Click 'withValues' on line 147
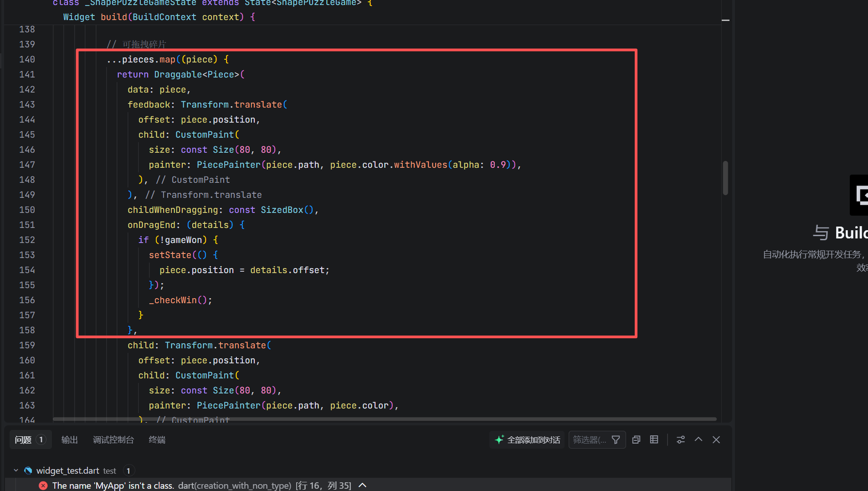This screenshot has width=868, height=491. tap(421, 165)
